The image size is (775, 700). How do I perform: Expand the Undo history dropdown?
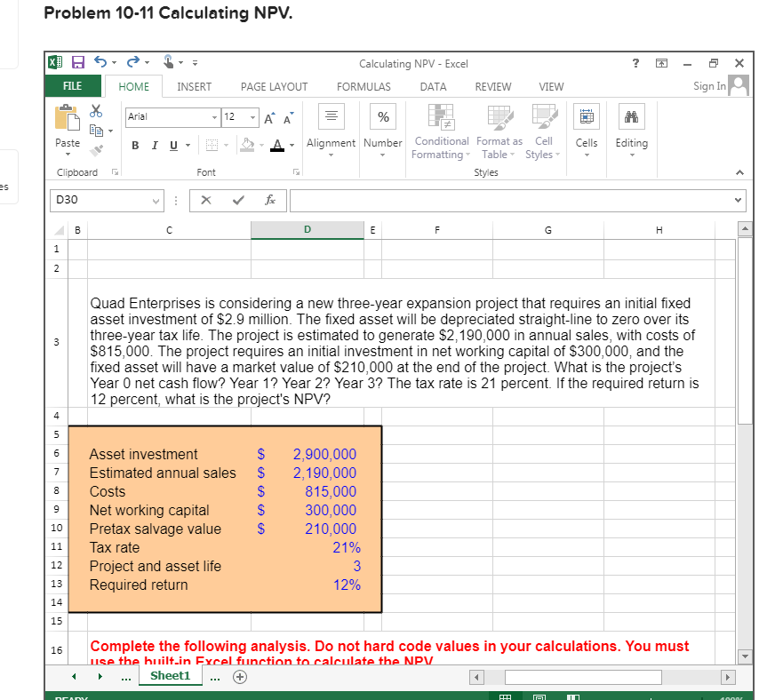coord(114,61)
